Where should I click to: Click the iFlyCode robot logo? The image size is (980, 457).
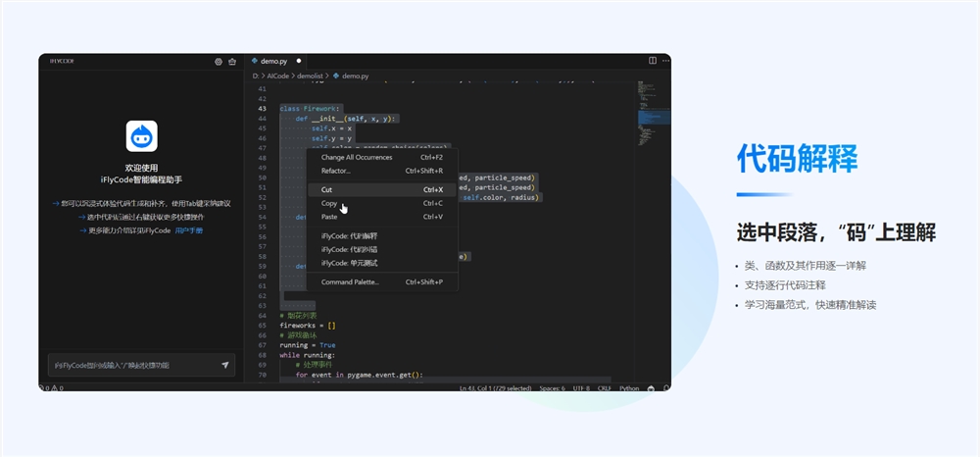(x=141, y=136)
